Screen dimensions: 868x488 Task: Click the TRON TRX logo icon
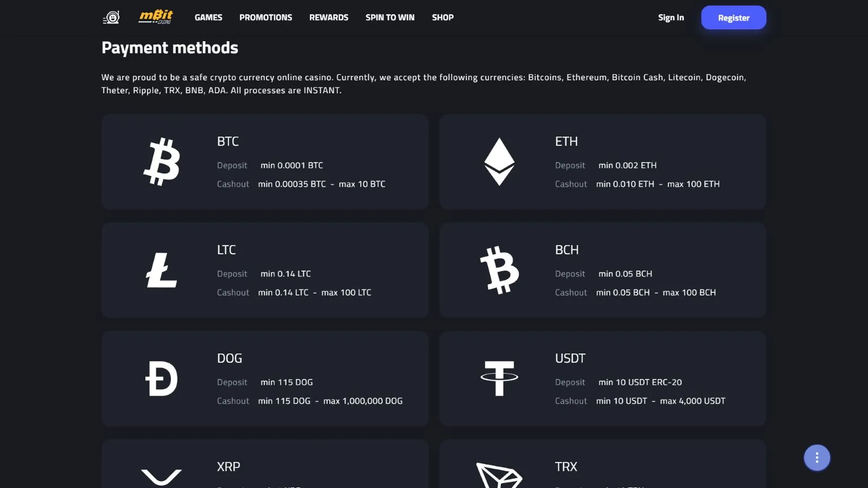pos(499,476)
